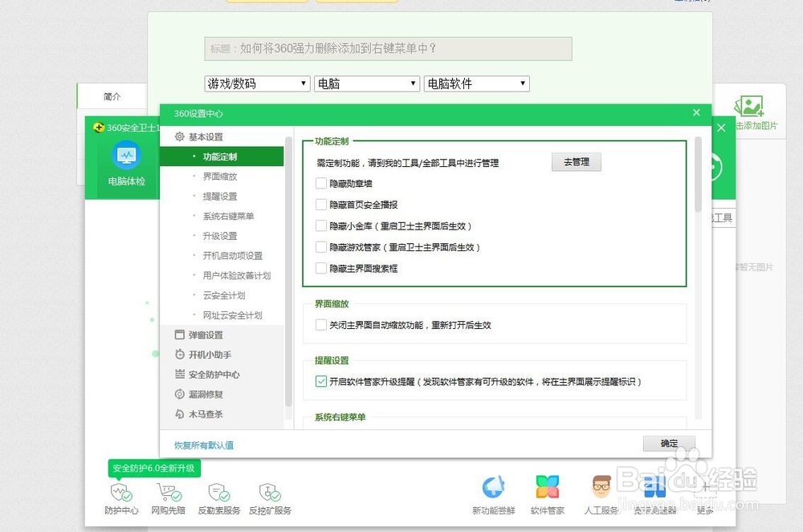Click clock icon beside 开机小助手
803x532 pixels.
(x=179, y=355)
